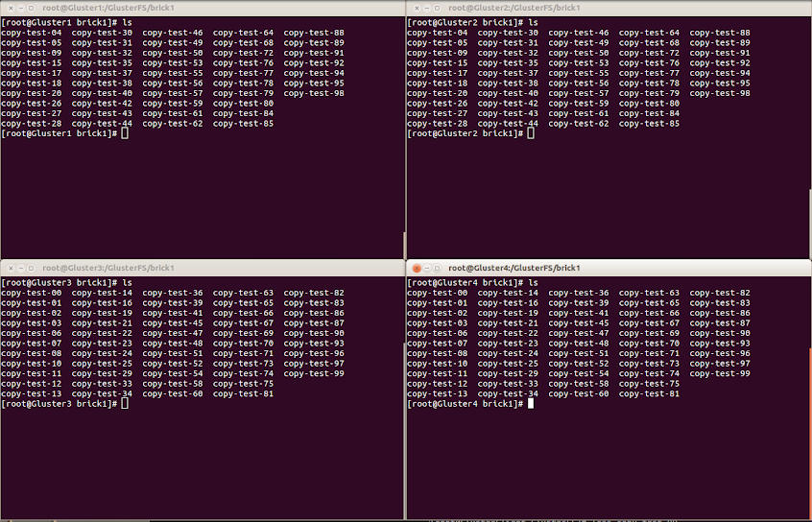Select copy-test-81 in Gluster3 terminal
Screen dimensions: 812x522
[x=244, y=394]
